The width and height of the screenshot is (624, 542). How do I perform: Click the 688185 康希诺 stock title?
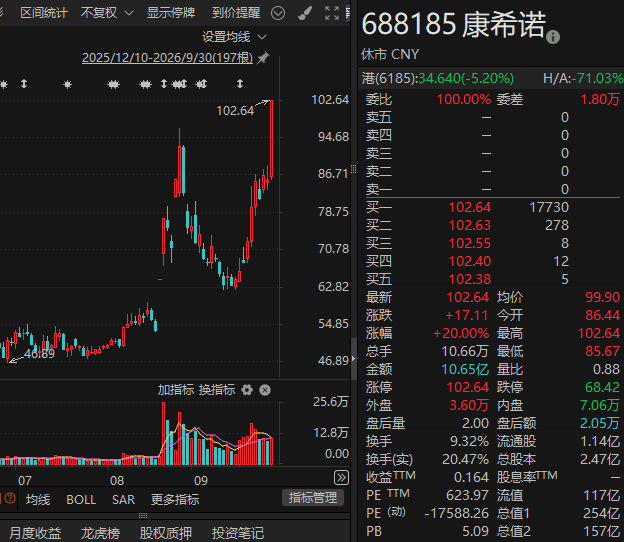click(x=454, y=24)
